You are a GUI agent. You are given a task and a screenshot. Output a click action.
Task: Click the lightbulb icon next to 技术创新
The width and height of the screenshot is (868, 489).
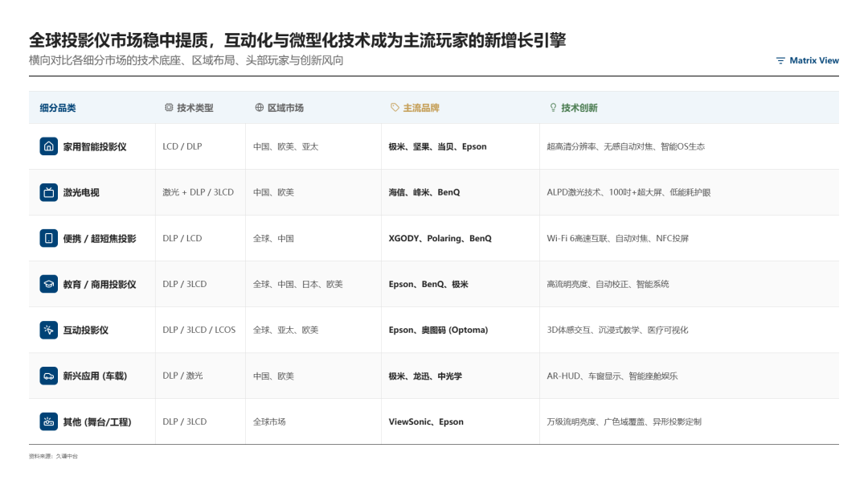(x=552, y=107)
